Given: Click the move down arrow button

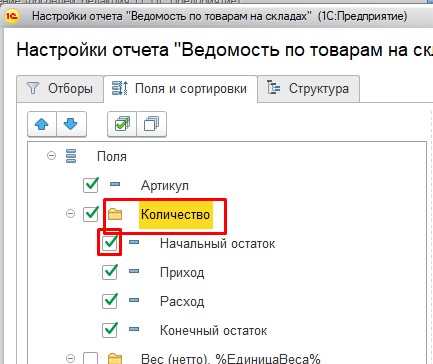Looking at the screenshot, I should point(71,124).
